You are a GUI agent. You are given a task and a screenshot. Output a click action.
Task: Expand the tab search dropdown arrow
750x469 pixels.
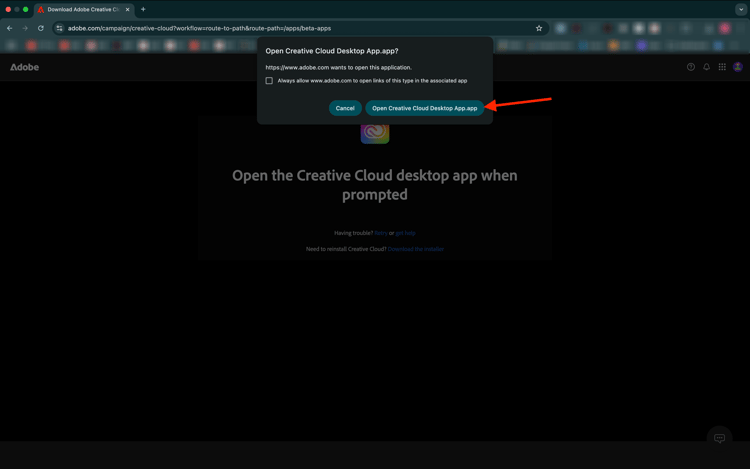click(x=741, y=9)
